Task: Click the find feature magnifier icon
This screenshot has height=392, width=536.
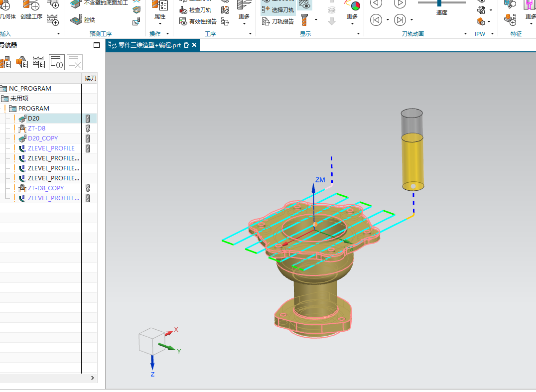Action: 511,4
